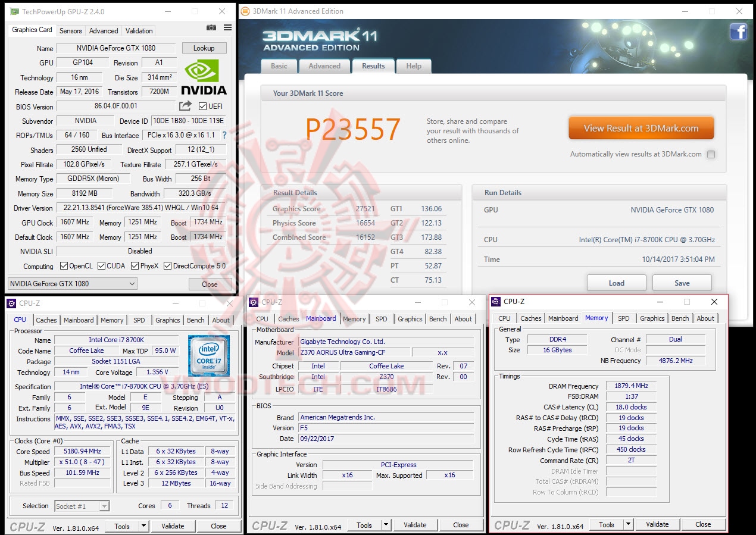Open Advanced tab in 3DMark 11
This screenshot has height=535, width=756.
coord(324,66)
